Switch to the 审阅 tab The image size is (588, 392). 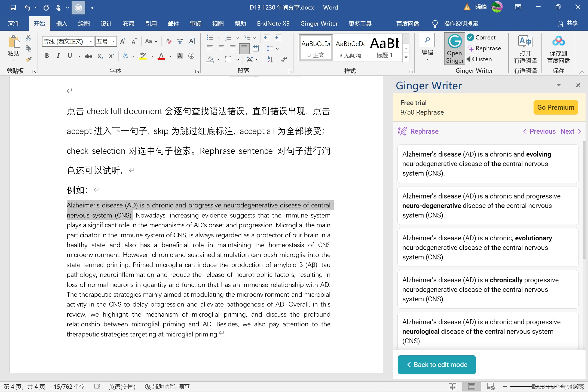[196, 24]
